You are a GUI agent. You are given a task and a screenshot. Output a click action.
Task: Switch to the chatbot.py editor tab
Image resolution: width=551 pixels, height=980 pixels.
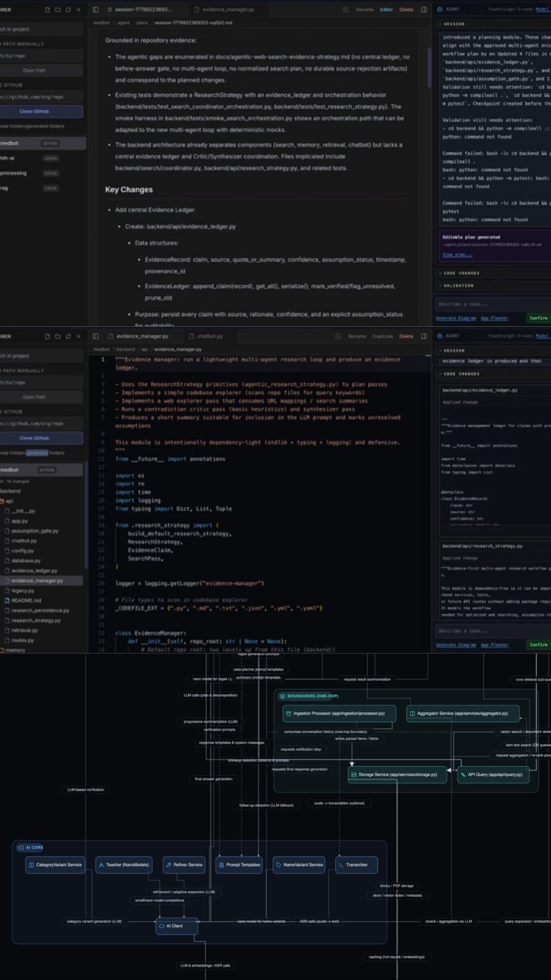(207, 336)
